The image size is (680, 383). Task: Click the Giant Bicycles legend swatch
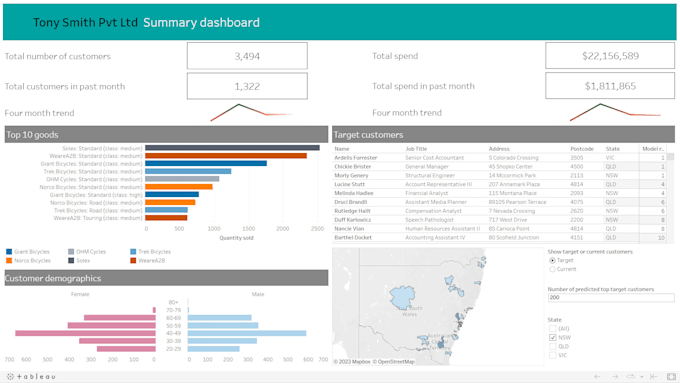tap(9, 252)
